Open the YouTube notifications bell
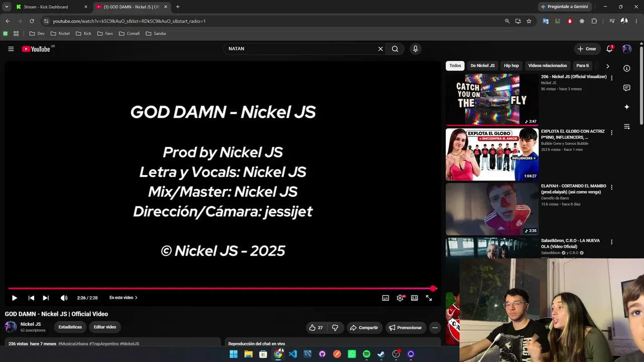 pyautogui.click(x=609, y=49)
